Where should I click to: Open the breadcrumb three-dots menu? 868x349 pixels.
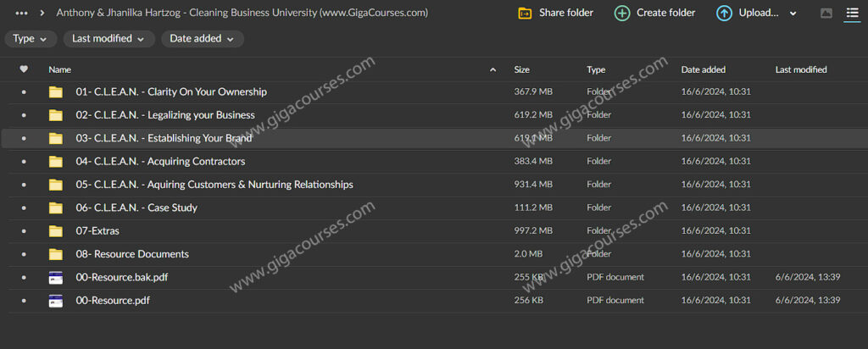22,13
